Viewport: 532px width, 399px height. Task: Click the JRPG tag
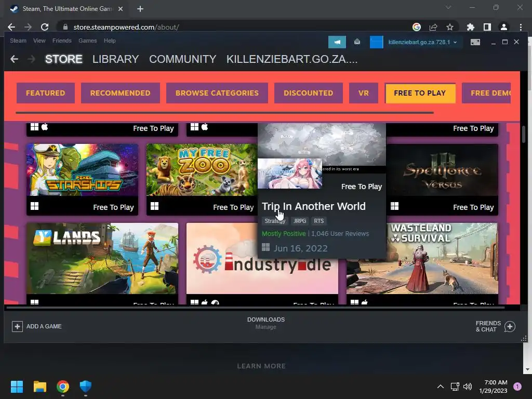(300, 221)
